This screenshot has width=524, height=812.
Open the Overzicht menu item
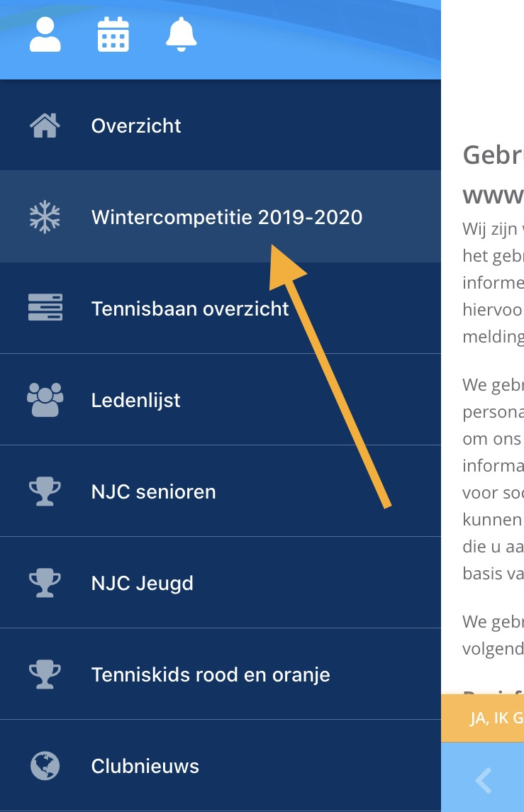(220, 126)
